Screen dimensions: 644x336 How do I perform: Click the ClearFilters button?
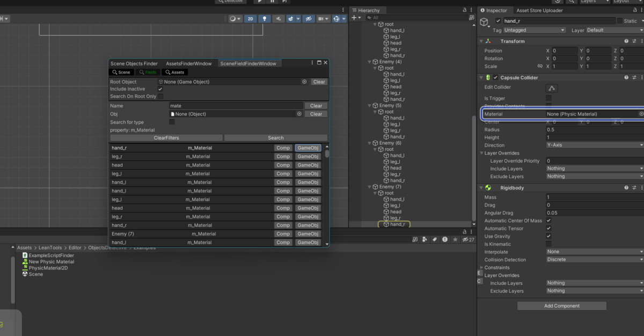click(165, 138)
